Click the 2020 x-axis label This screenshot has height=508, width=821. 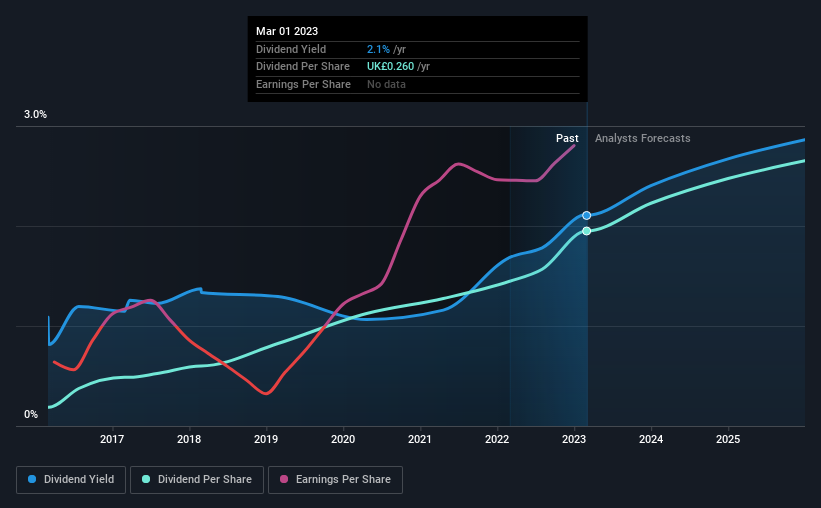[x=343, y=439]
